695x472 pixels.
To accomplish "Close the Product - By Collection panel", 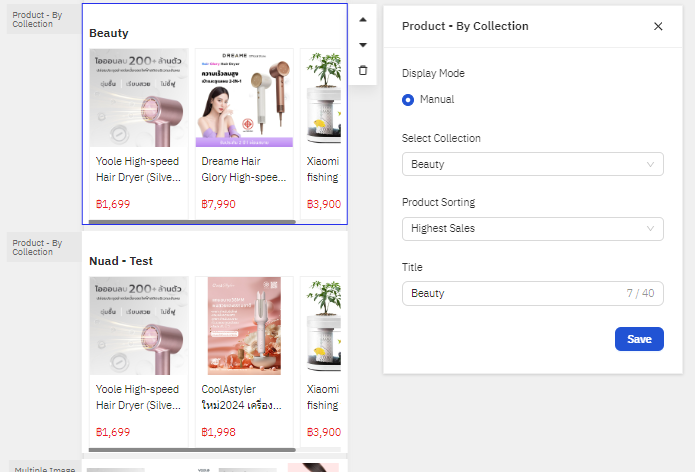I will pos(658,27).
